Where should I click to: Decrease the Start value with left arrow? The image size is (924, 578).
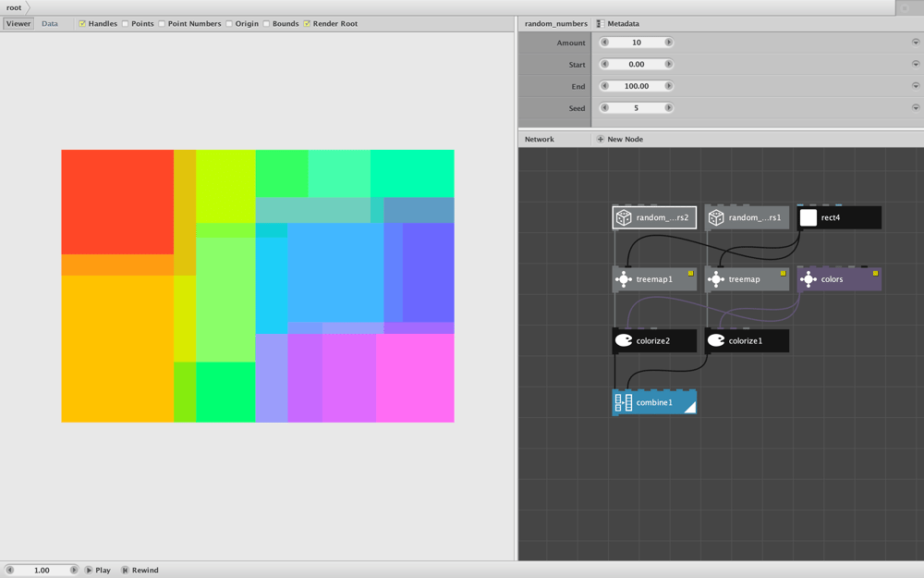[604, 65]
